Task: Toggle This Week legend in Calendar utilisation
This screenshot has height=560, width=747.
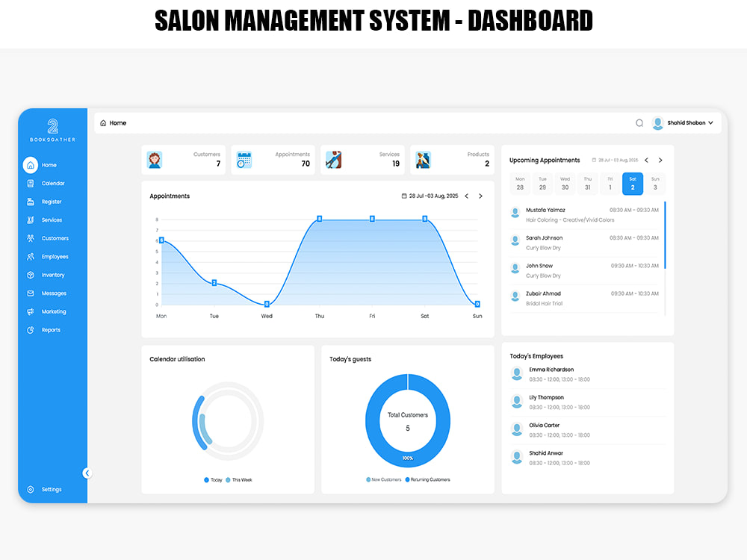Action: coord(239,480)
